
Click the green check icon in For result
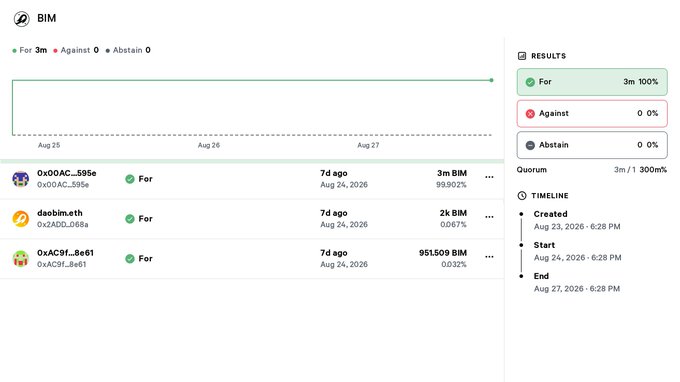(530, 82)
